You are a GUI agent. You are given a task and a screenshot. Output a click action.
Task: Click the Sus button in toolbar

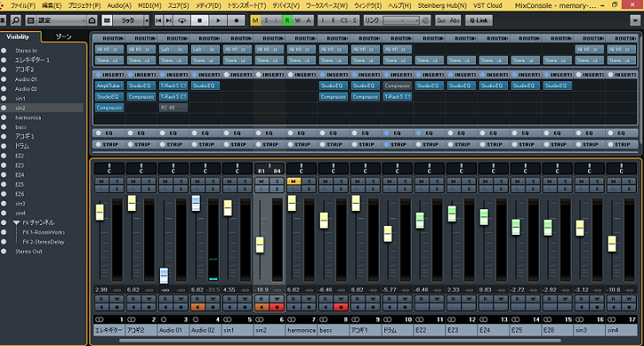[442, 20]
